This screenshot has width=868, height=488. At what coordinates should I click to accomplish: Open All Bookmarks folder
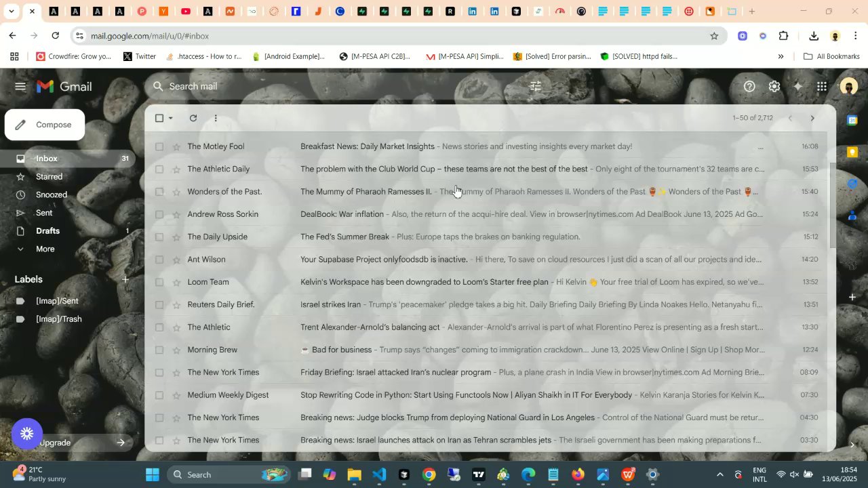(831, 56)
